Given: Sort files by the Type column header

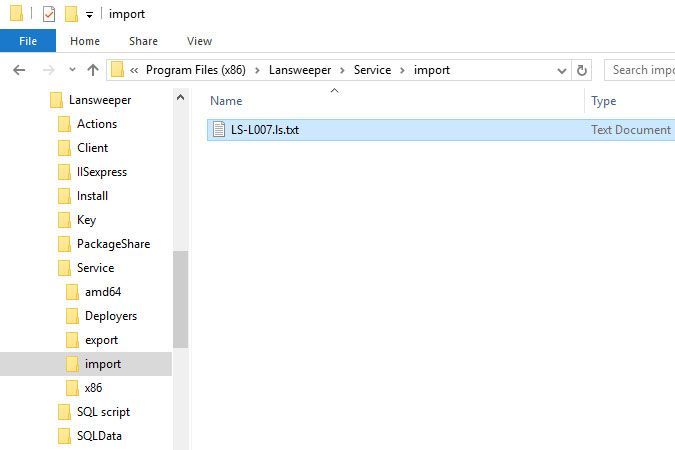Looking at the screenshot, I should pos(604,101).
